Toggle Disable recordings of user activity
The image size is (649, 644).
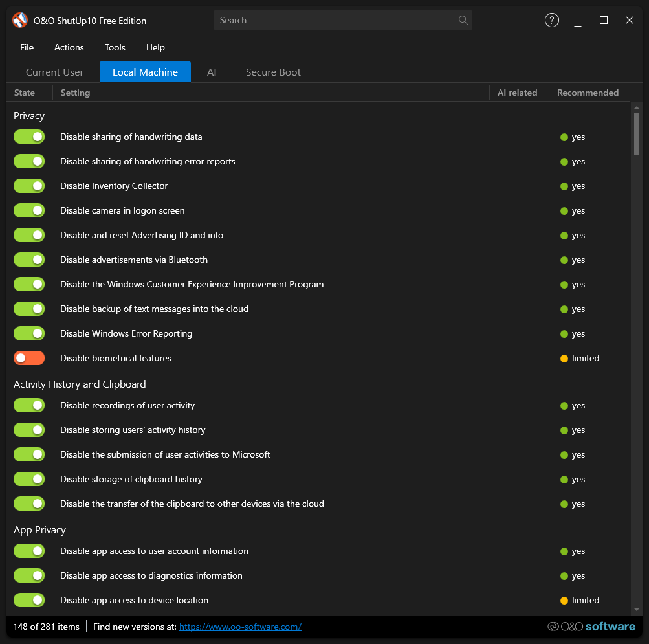(29, 405)
